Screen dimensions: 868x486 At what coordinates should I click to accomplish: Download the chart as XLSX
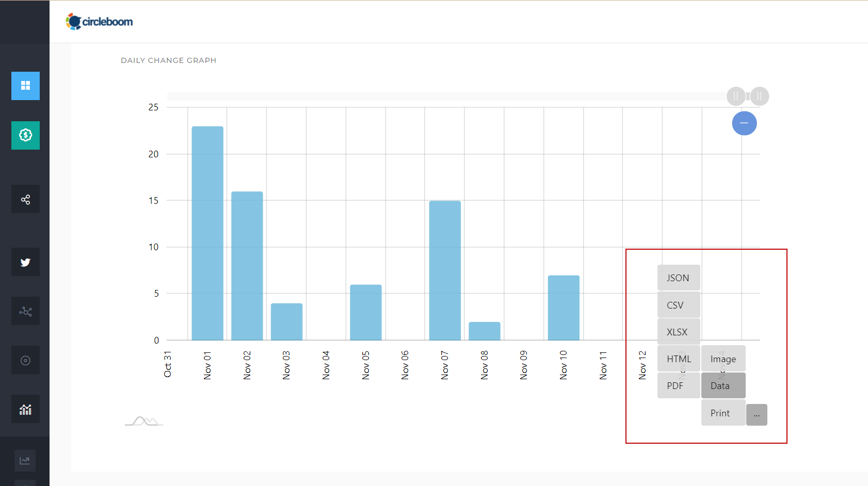tap(678, 331)
